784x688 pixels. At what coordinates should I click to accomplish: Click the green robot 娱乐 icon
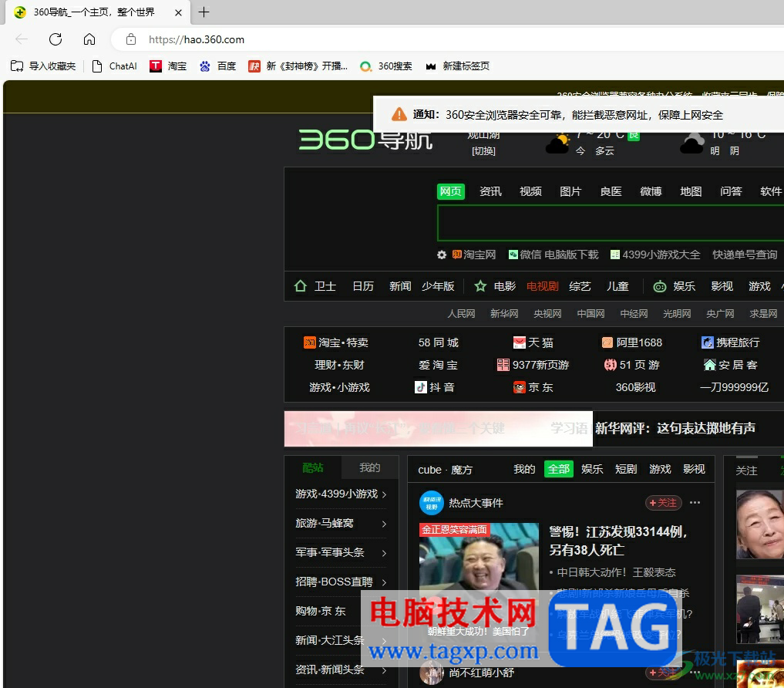[660, 286]
